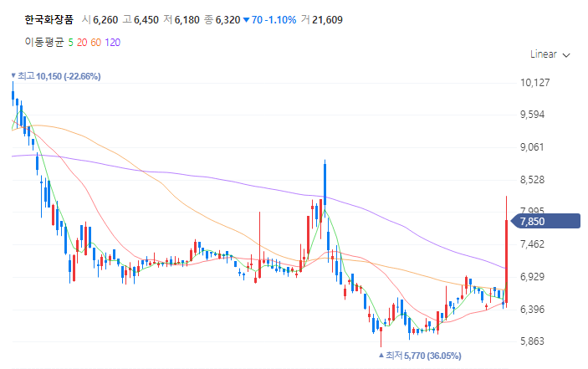This screenshot has height=369, width=588.
Task: Click the 5,863 price axis label
Action: (x=532, y=341)
